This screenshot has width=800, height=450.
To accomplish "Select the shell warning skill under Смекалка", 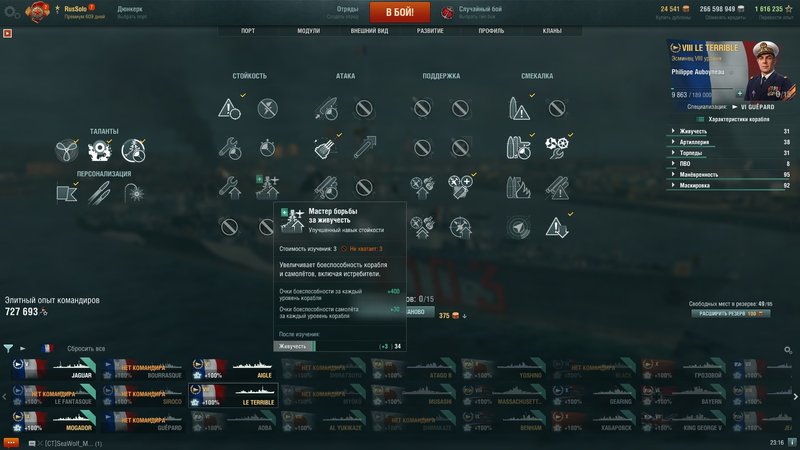I will tap(519, 108).
